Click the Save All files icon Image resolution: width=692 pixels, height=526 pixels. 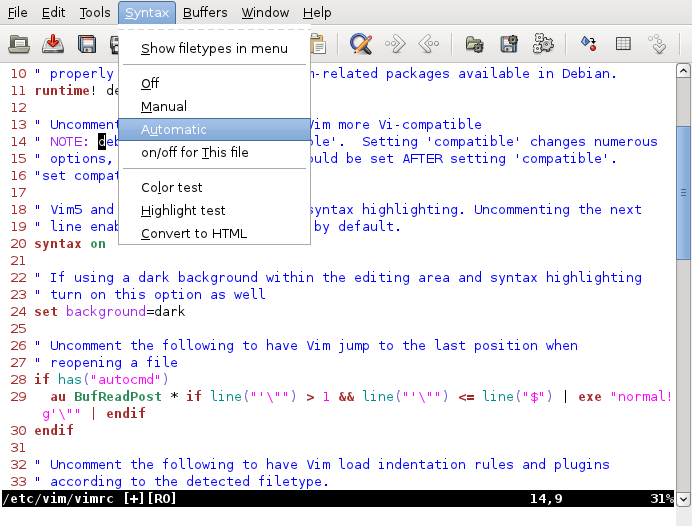point(87,44)
